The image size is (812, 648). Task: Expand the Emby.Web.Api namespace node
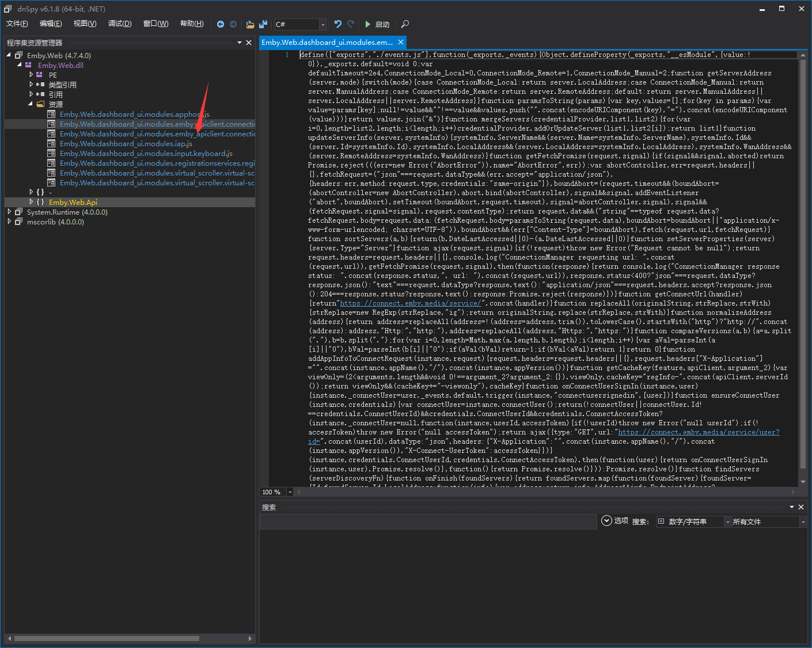31,202
